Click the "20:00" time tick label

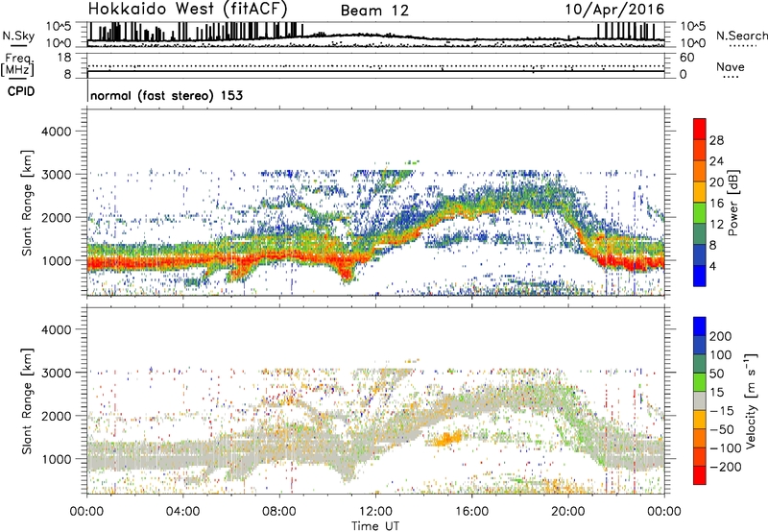(567, 511)
